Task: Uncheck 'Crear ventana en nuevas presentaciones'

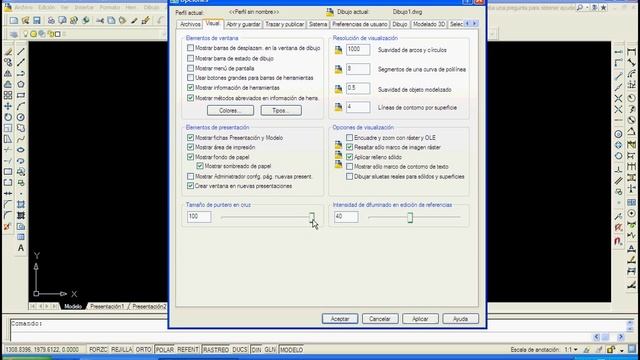Action: [190, 186]
